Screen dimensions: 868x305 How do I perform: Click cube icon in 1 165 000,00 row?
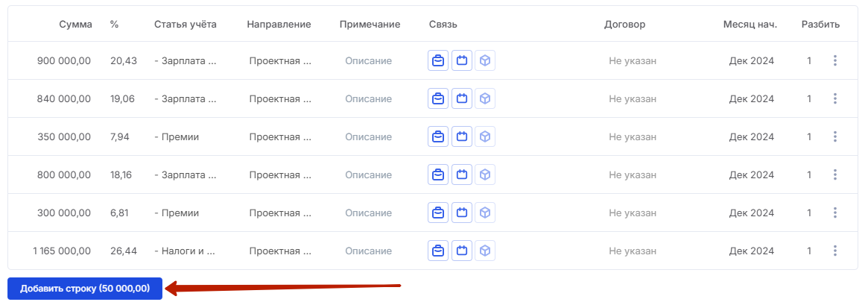[485, 251]
